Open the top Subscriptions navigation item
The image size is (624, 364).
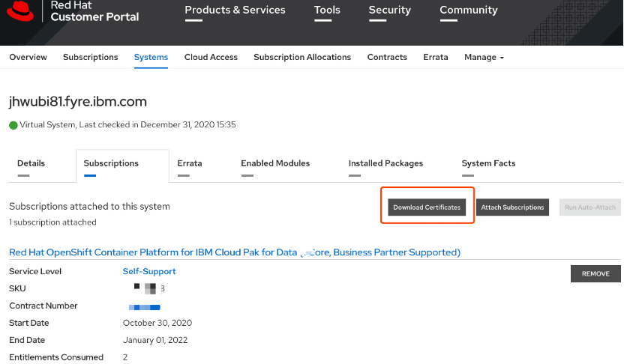point(90,57)
